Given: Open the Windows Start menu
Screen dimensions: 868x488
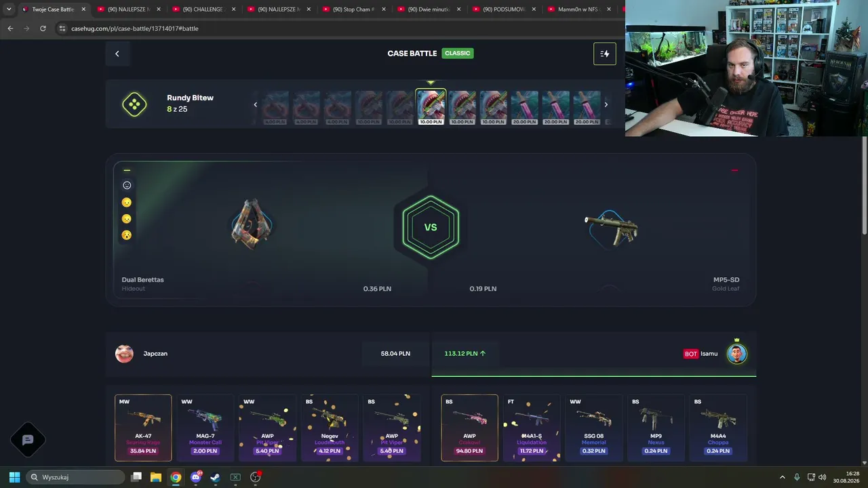Looking at the screenshot, I should pos(14,477).
